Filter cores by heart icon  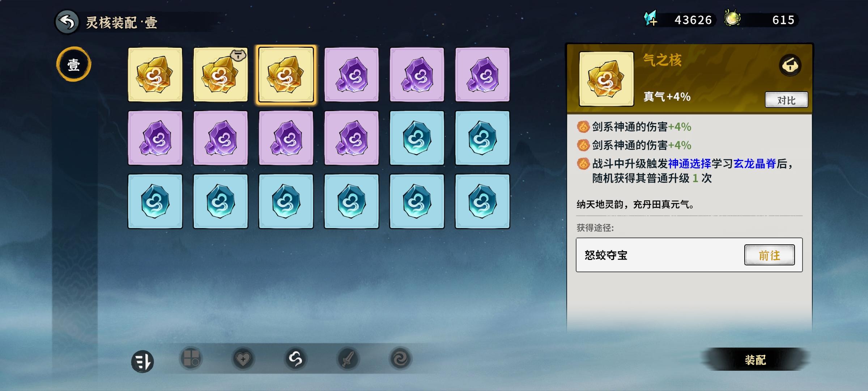tap(243, 359)
